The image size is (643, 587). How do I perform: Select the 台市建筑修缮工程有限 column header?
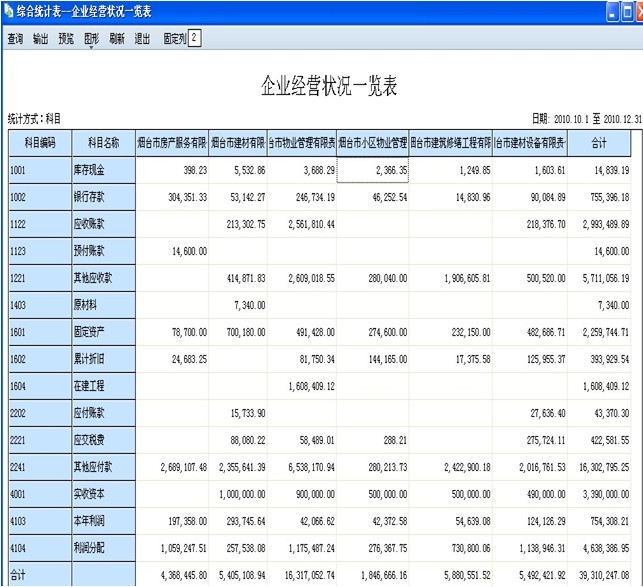[x=450, y=143]
